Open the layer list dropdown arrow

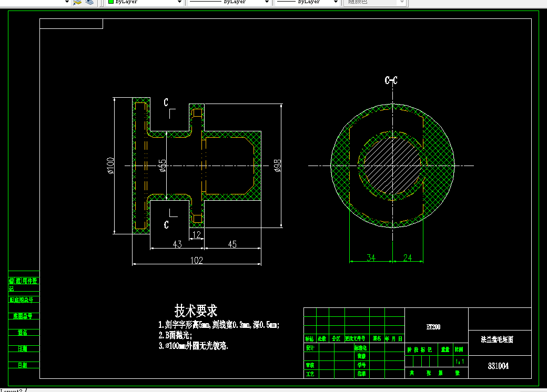point(67,2)
